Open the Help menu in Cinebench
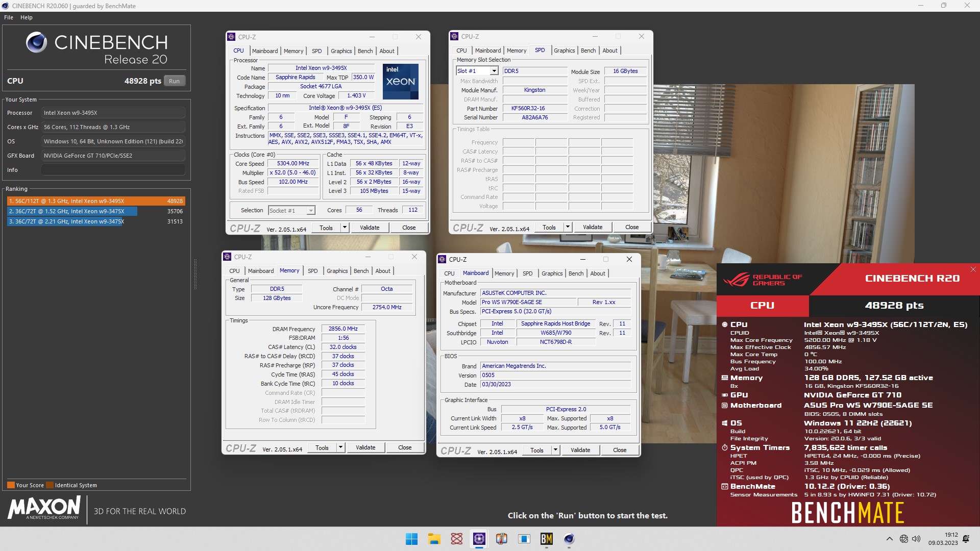 (x=27, y=17)
